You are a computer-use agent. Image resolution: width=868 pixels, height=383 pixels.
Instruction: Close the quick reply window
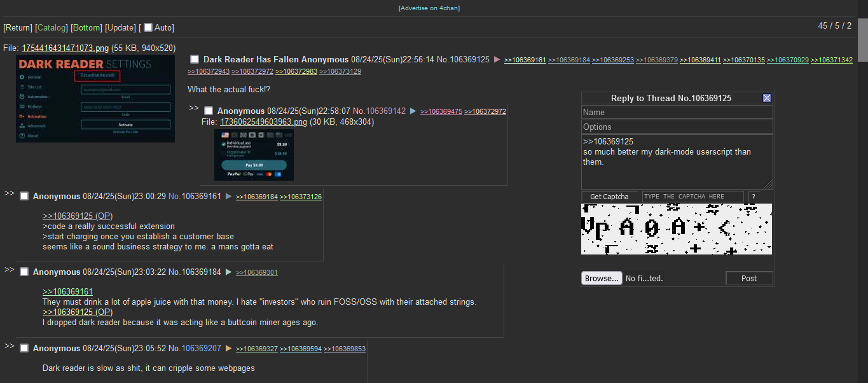coord(767,98)
